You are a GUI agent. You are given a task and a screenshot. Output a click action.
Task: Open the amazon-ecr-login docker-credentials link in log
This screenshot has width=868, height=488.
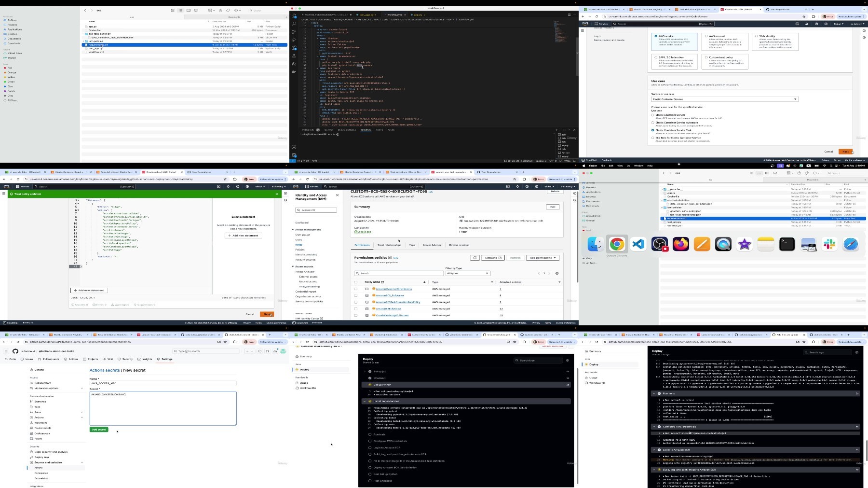[776, 460]
